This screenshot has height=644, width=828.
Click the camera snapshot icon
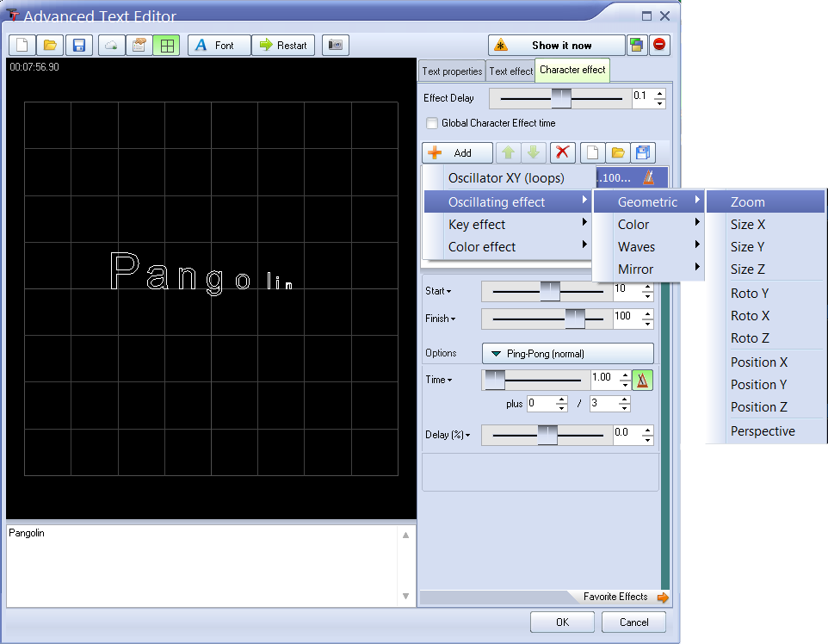336,46
